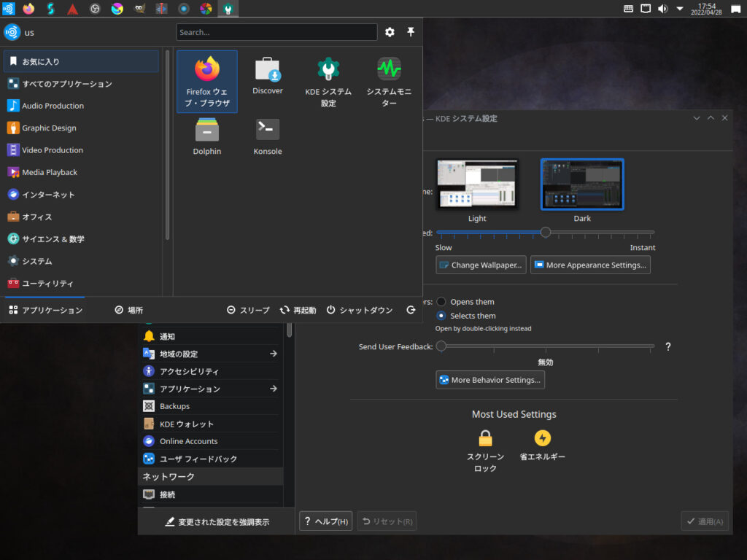Open the system tray expander arrow

coord(679,9)
